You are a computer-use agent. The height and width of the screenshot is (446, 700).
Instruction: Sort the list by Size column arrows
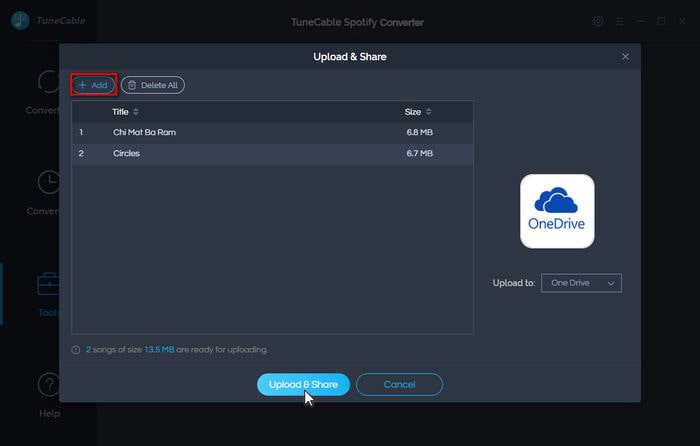[x=429, y=112]
